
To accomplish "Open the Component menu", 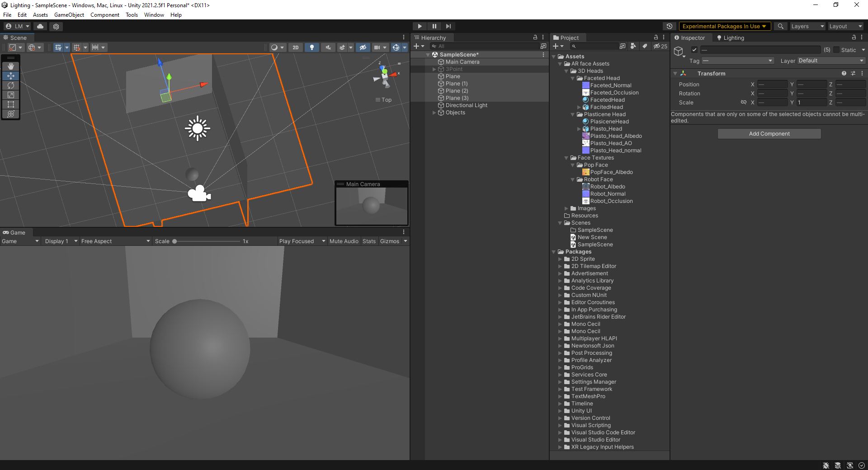I will click(x=105, y=15).
